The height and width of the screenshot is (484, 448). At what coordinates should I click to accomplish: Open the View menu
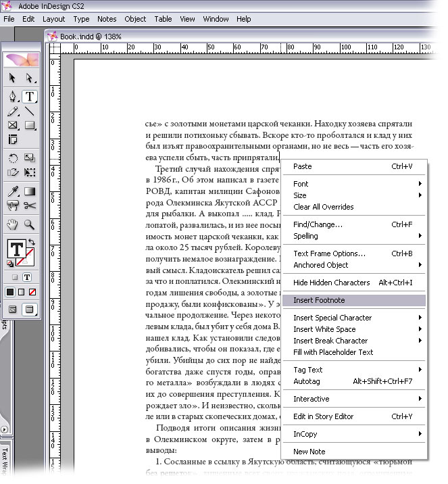coord(187,19)
